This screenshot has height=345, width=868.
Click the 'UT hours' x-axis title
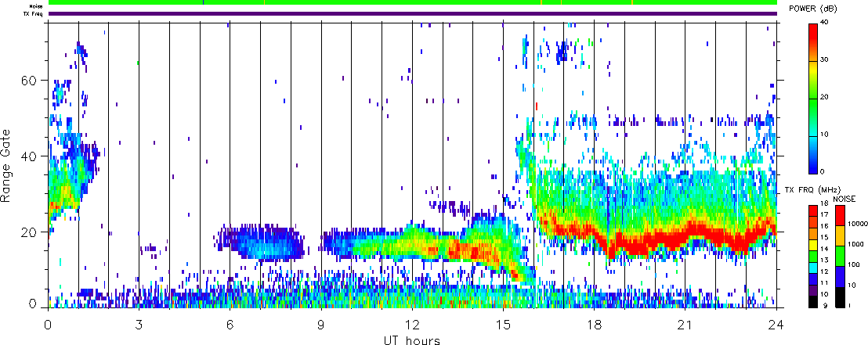coord(412,340)
